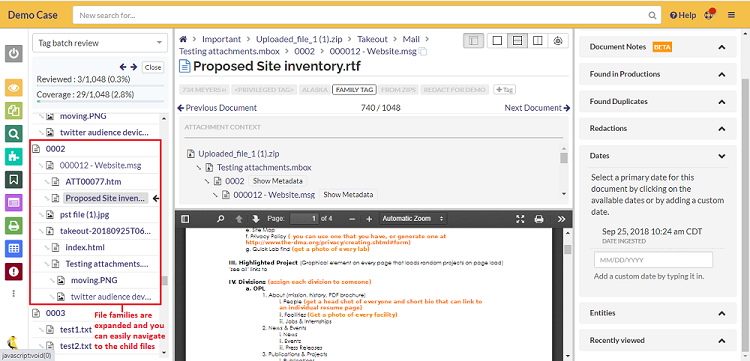The width and height of the screenshot is (750, 361).
Task: Toggle the <PRIVILEGED TAG> tag
Action: pyautogui.click(x=264, y=89)
